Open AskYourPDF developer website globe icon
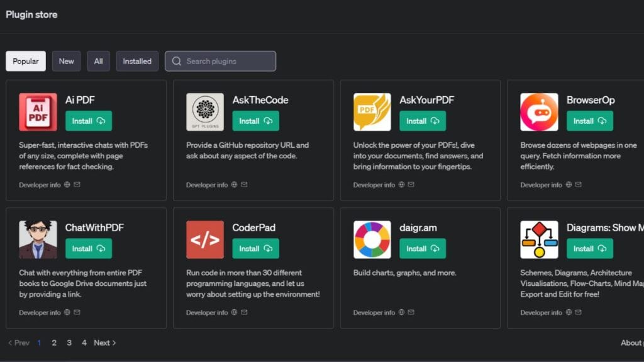Image resolution: width=644 pixels, height=362 pixels. [x=401, y=185]
